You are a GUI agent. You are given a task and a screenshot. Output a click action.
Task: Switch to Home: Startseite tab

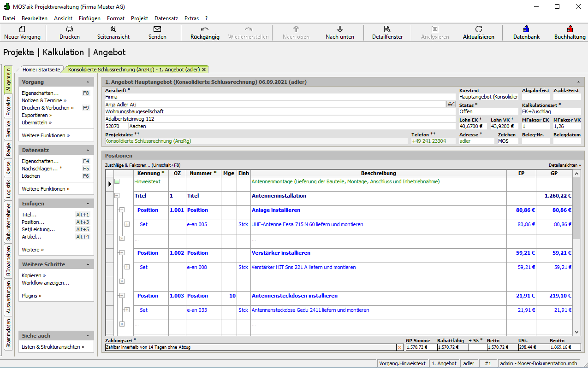42,70
